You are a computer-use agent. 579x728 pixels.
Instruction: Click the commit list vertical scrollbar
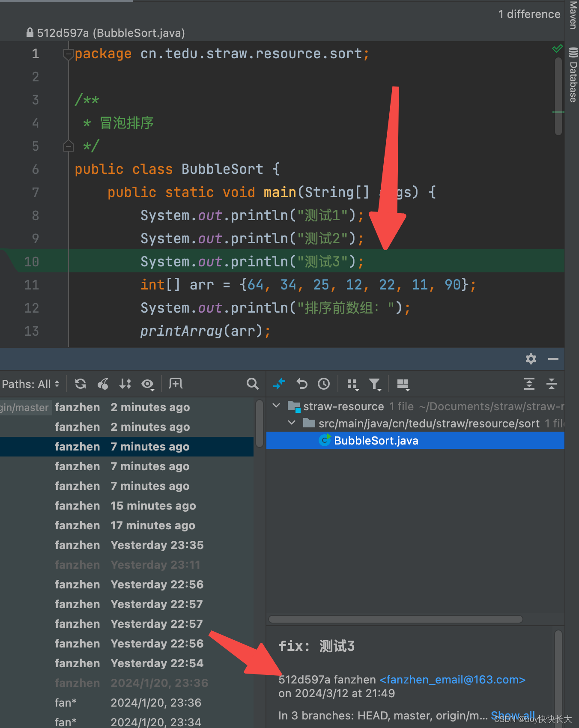(259, 423)
